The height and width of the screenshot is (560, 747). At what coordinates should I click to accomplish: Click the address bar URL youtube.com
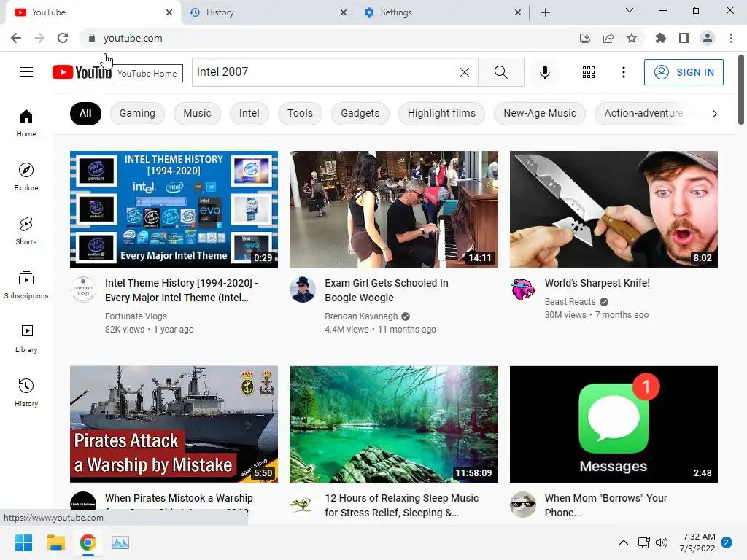pyautogui.click(x=133, y=38)
